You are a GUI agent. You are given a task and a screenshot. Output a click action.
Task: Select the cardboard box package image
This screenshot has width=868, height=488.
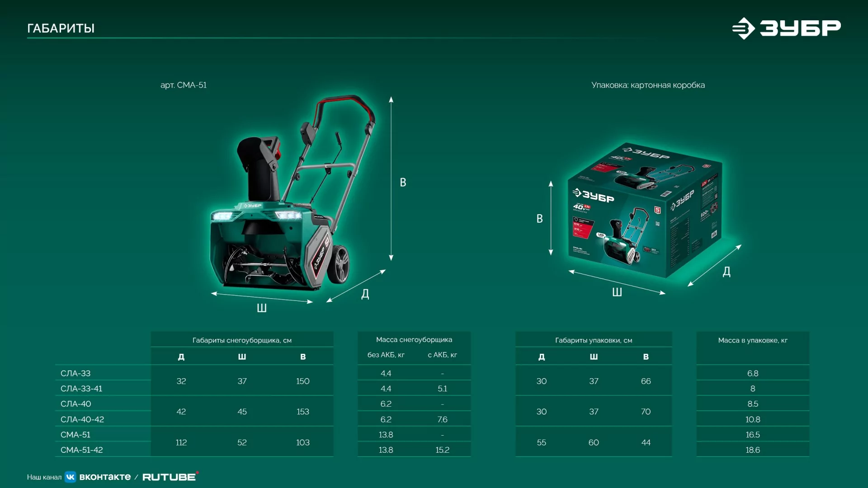645,210
